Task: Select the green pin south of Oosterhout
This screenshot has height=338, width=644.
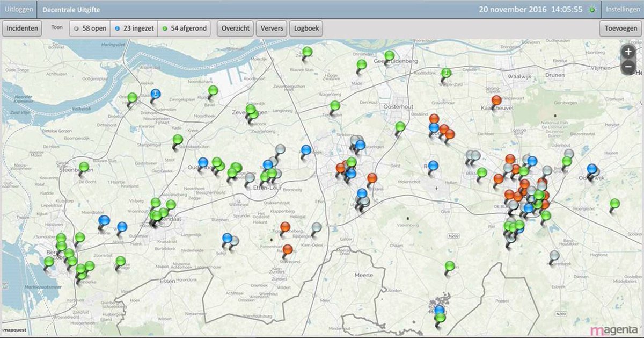Action: [400, 127]
